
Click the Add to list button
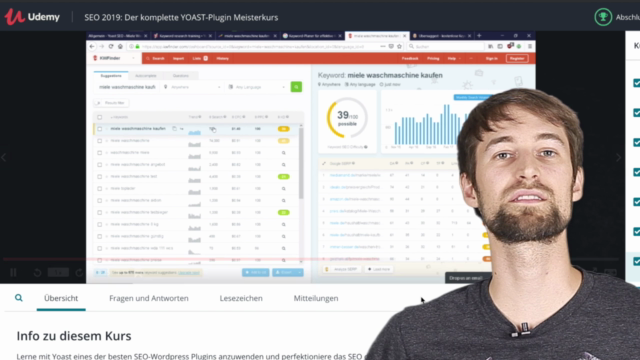coord(256,272)
